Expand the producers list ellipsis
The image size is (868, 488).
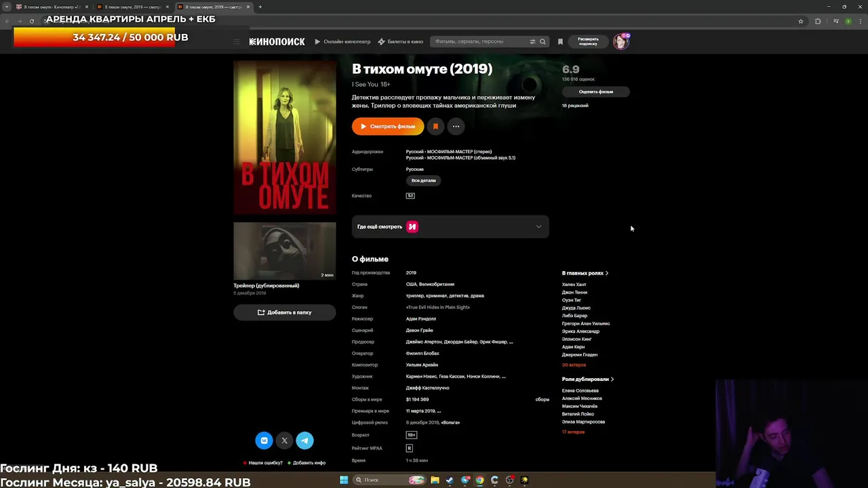click(x=511, y=342)
